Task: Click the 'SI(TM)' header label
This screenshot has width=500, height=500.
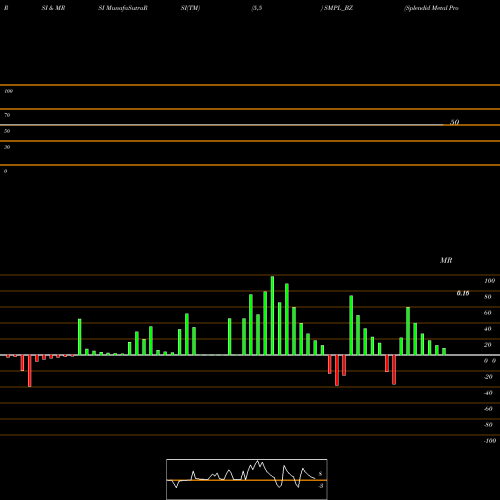Action: (x=190, y=8)
